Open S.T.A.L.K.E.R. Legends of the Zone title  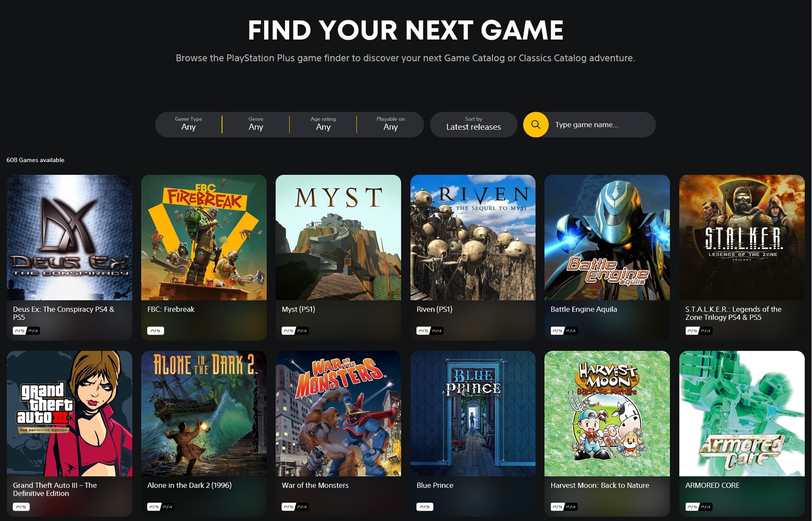coord(733,313)
